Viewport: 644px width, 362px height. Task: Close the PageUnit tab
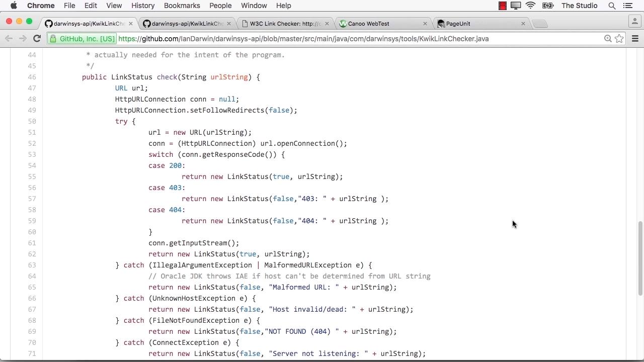click(523, 24)
